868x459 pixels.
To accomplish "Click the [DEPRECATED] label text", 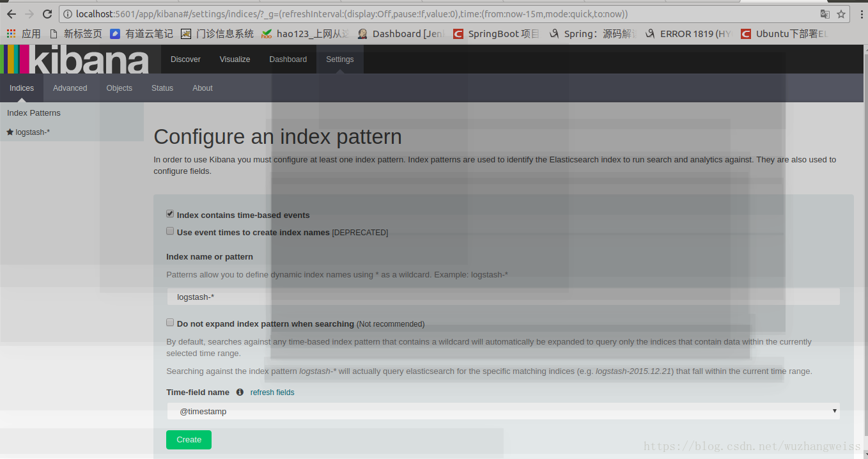I will pyautogui.click(x=360, y=233).
